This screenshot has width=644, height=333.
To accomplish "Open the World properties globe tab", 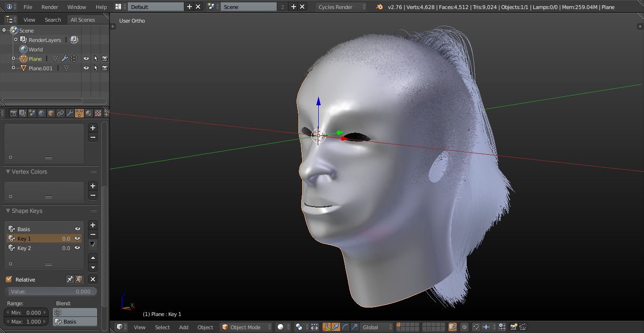I will tap(41, 113).
